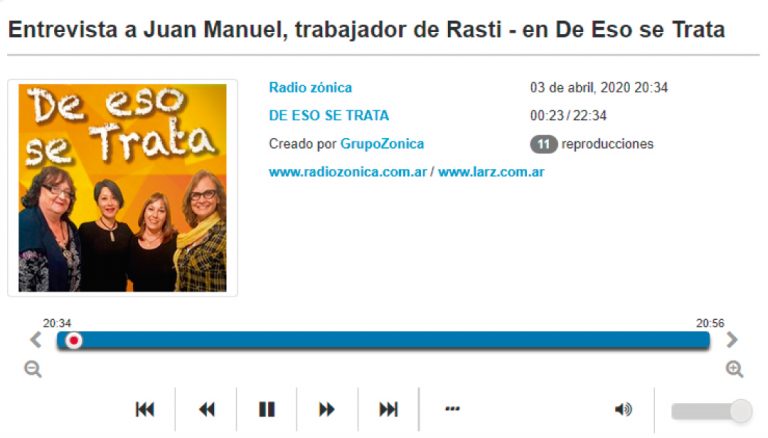Open the DE ESO SE TRATA program link
The width and height of the screenshot is (768, 438).
click(x=329, y=116)
